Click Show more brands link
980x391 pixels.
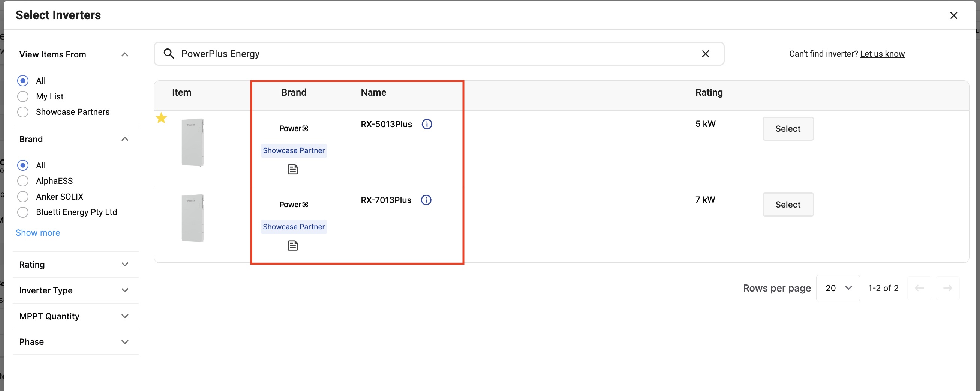[38, 233]
